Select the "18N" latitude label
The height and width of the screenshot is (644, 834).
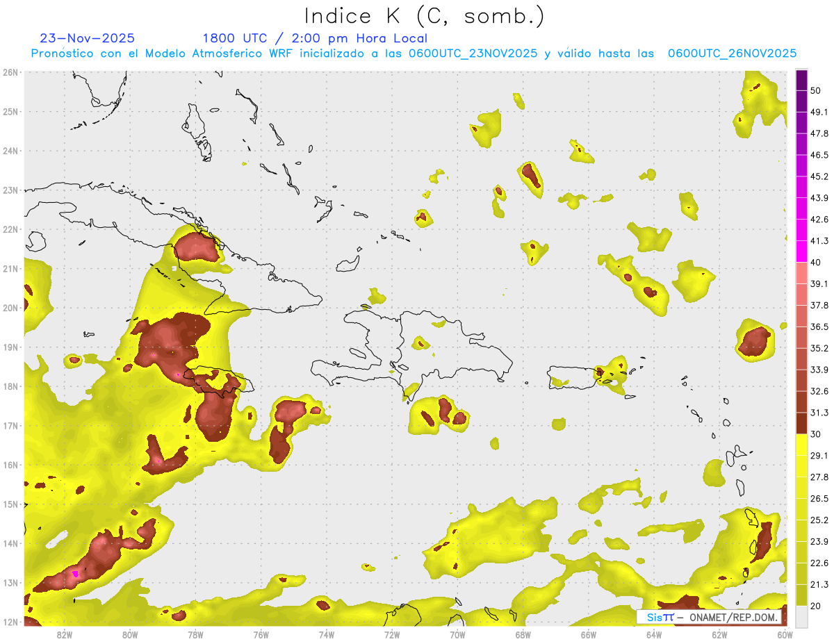tap(10, 386)
